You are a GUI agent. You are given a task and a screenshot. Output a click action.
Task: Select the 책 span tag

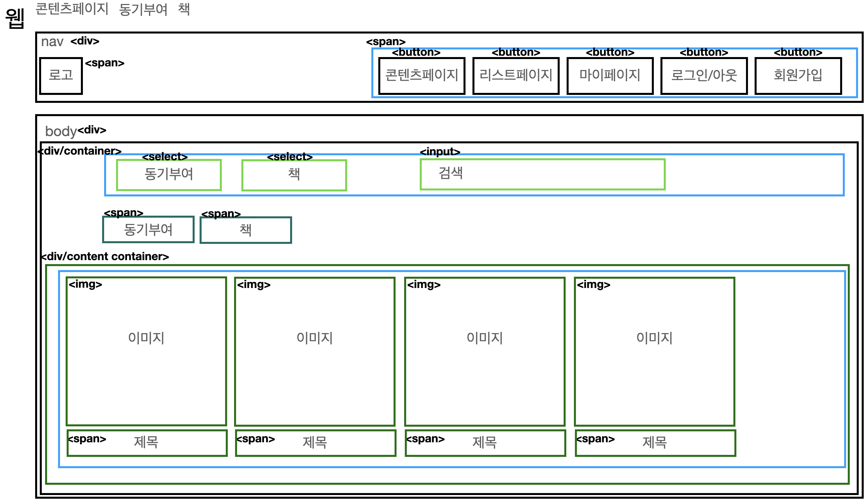pyautogui.click(x=246, y=230)
